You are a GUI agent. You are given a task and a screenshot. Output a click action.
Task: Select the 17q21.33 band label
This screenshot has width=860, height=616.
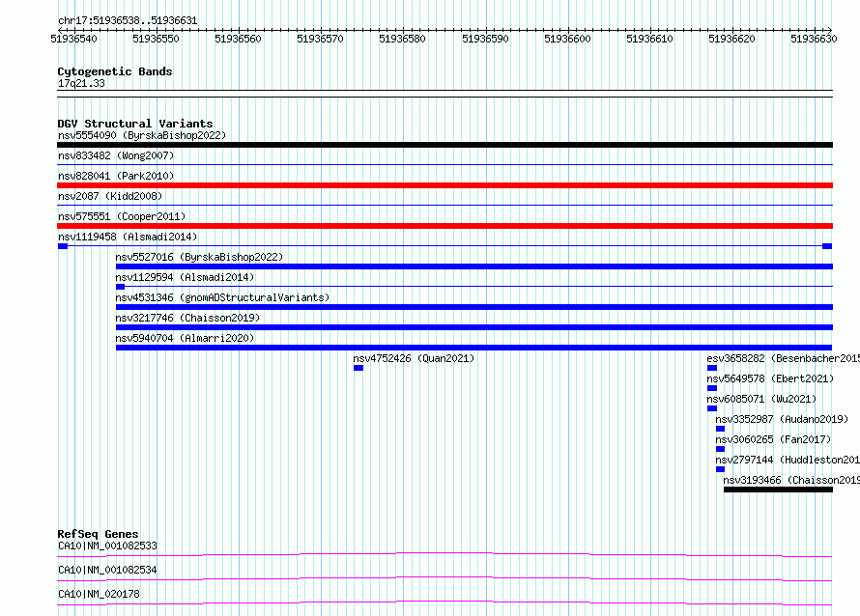tap(81, 83)
